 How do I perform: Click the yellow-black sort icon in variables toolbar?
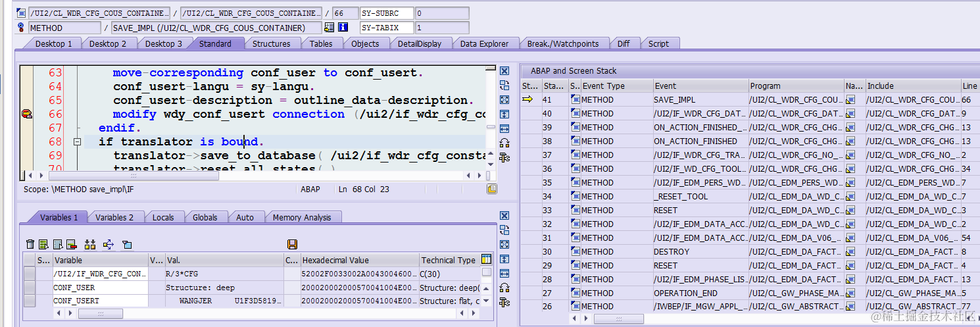click(x=90, y=244)
